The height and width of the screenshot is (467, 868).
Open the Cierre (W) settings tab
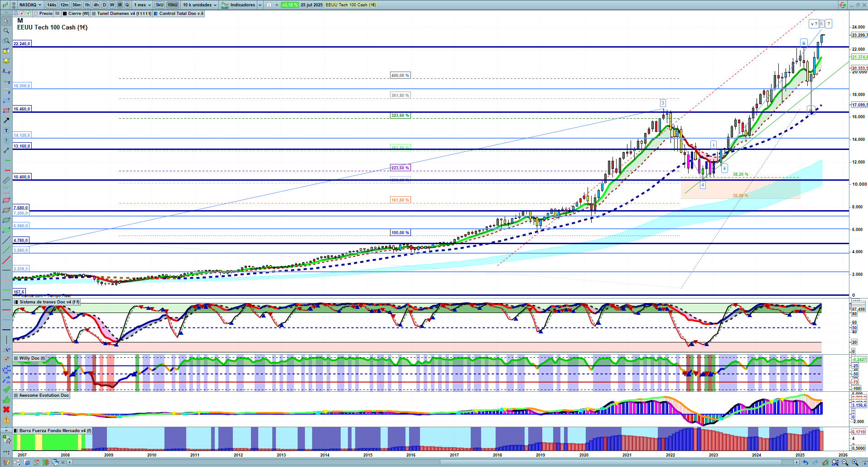76,14
